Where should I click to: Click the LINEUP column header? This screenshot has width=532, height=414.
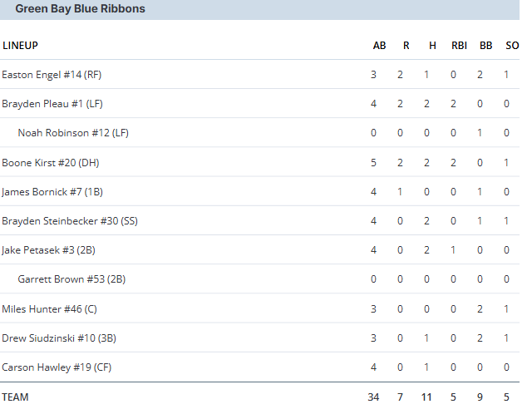[x=20, y=46]
